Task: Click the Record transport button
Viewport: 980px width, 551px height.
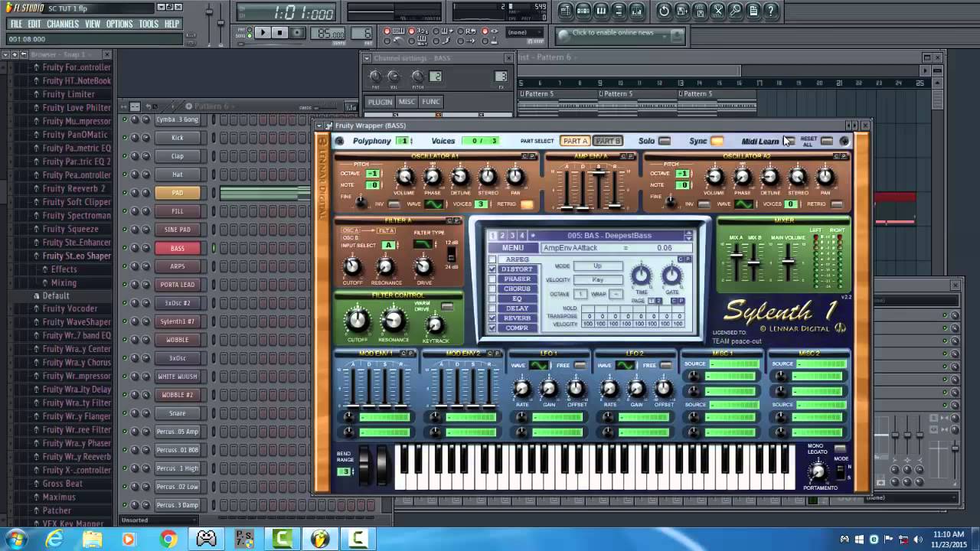Action: point(297,33)
